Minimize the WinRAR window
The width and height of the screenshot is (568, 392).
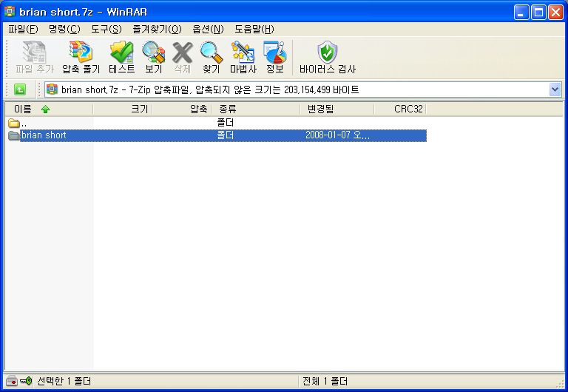521,13
